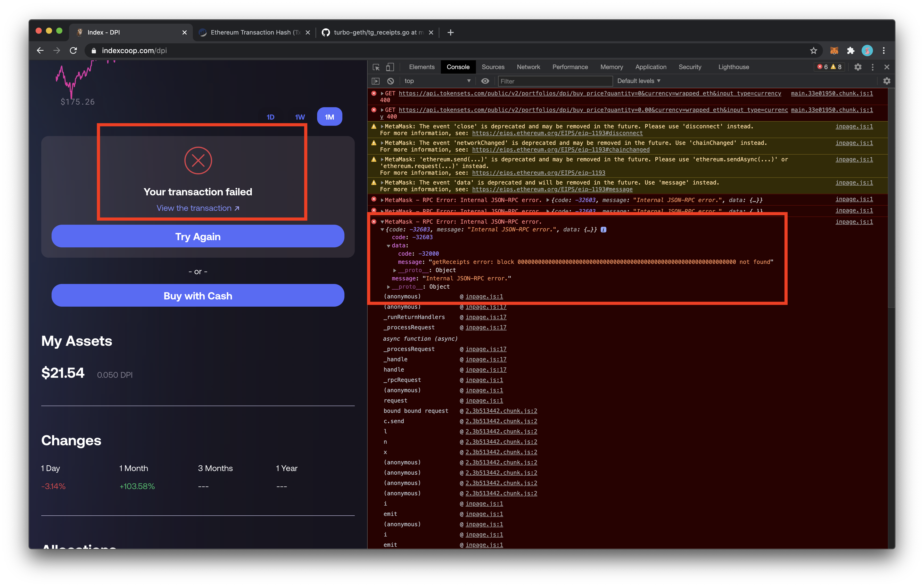The height and width of the screenshot is (587, 924).
Task: Open 2.3b513442.chunk.js:2 link for c.send
Action: pos(501,421)
